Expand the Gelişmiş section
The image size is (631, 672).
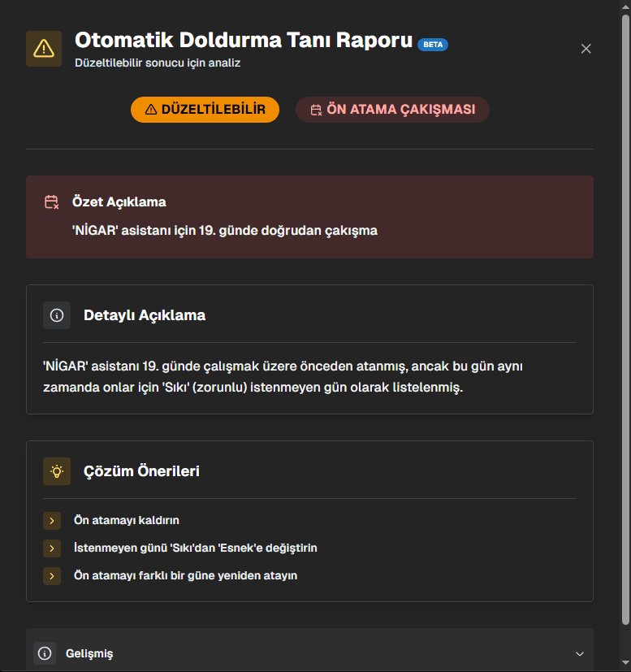(579, 652)
